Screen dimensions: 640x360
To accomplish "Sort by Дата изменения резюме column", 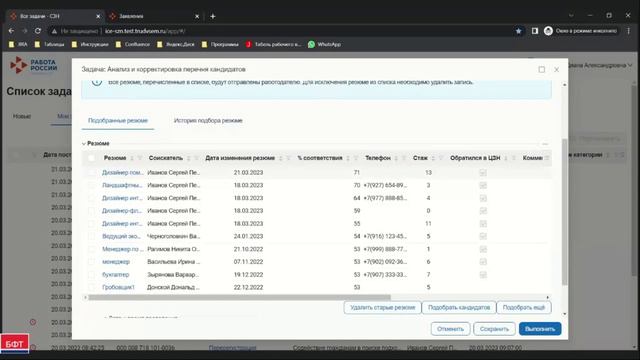I will coord(280,158).
